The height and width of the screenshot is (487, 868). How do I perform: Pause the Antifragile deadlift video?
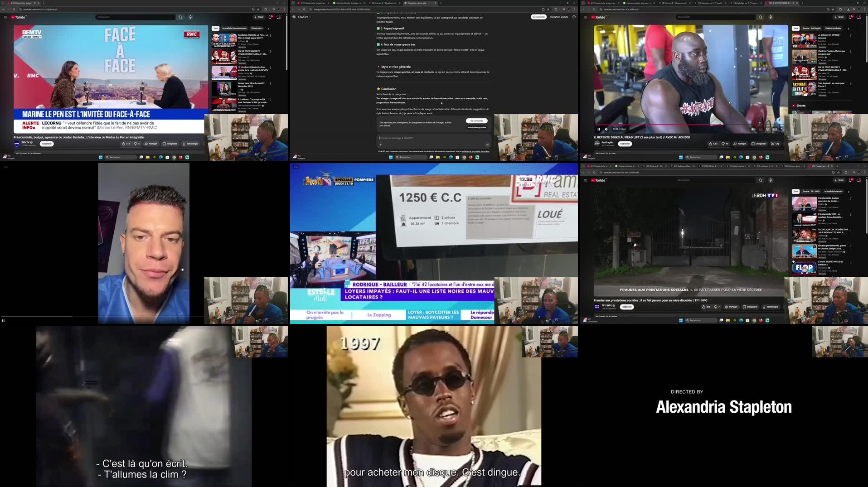point(598,129)
